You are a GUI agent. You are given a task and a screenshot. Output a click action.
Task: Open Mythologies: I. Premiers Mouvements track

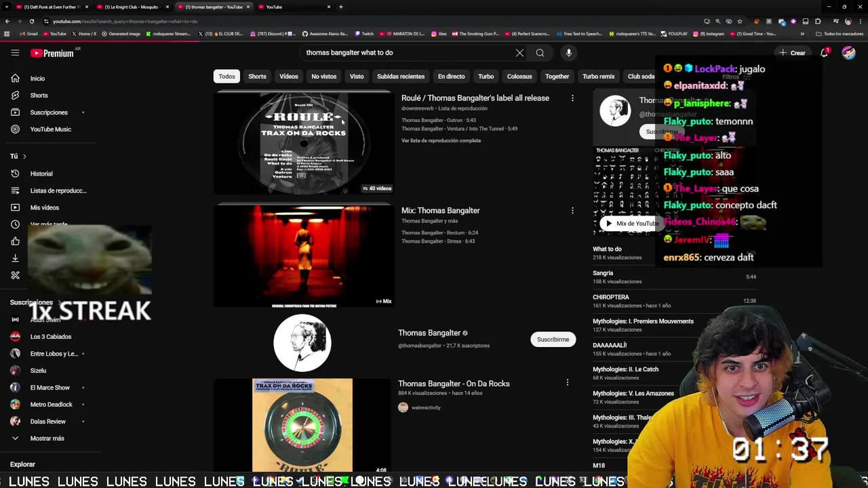tap(643, 321)
